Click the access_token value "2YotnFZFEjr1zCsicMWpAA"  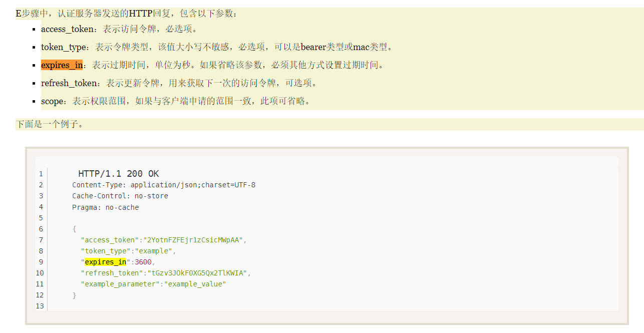pos(194,240)
